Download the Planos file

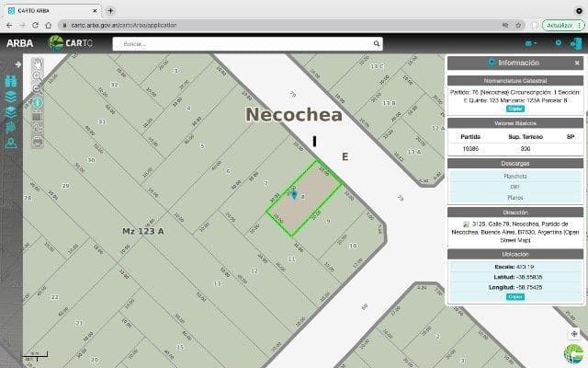[514, 197]
